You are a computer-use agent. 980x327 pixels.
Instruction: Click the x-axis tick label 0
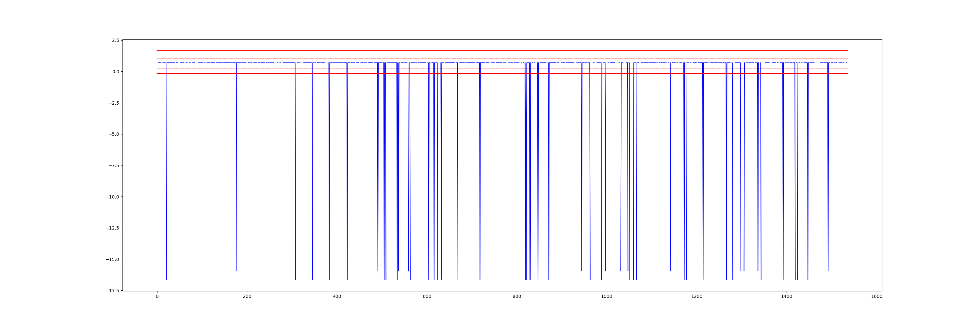(157, 297)
